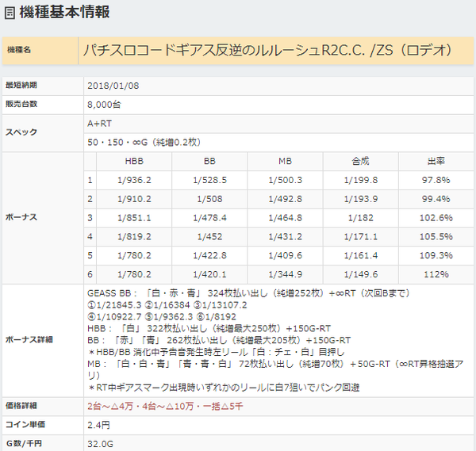
Task: Click the ボーナス row label
Action: coord(21,217)
